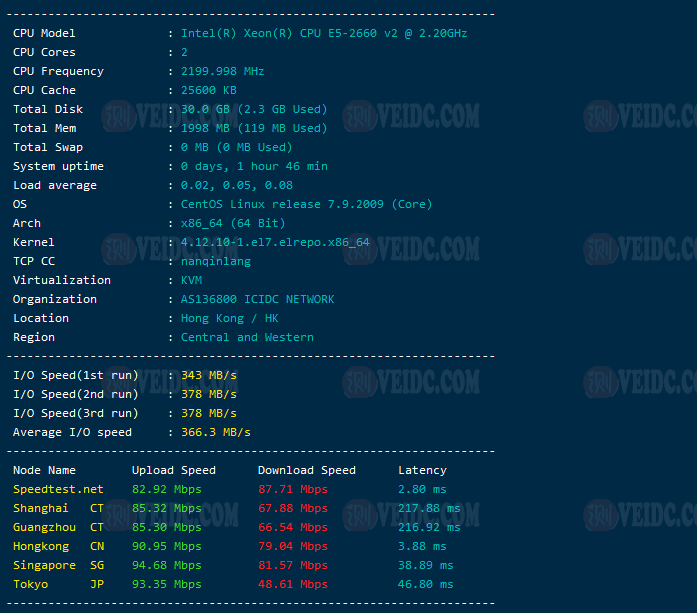This screenshot has width=697, height=613.
Task: Select Total Disk value 30.0 GB
Action: (205, 109)
